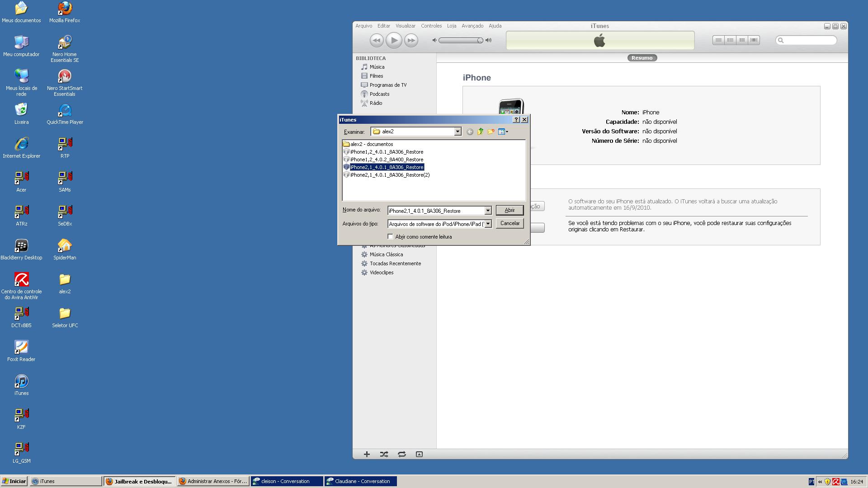
Task: Open the Editar menu in iTunes
Action: (x=383, y=26)
